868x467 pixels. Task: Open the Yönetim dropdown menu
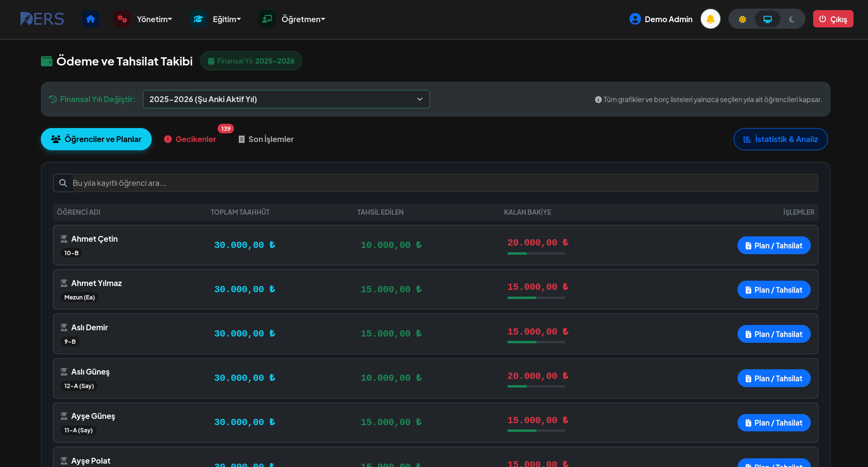pos(154,19)
